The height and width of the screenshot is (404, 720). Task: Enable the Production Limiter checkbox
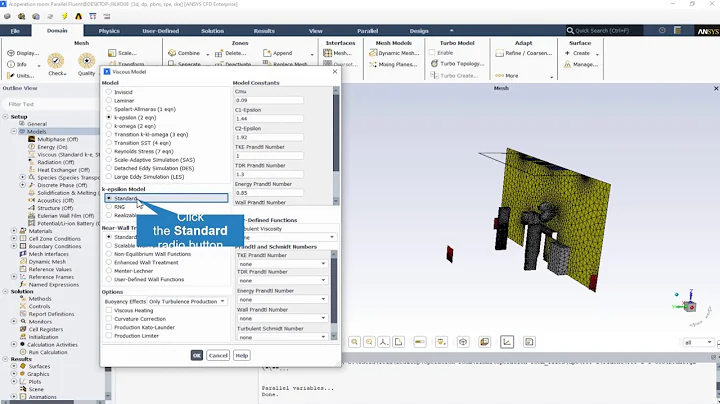(109, 336)
